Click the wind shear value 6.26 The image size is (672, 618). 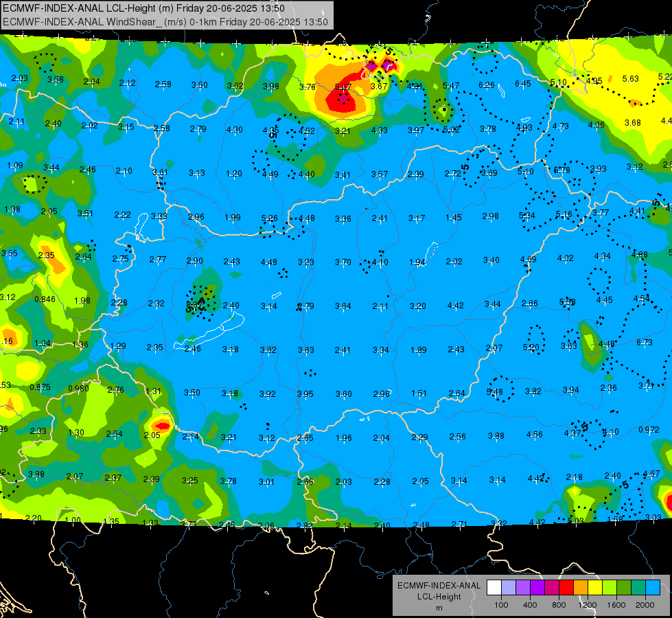coord(487,85)
